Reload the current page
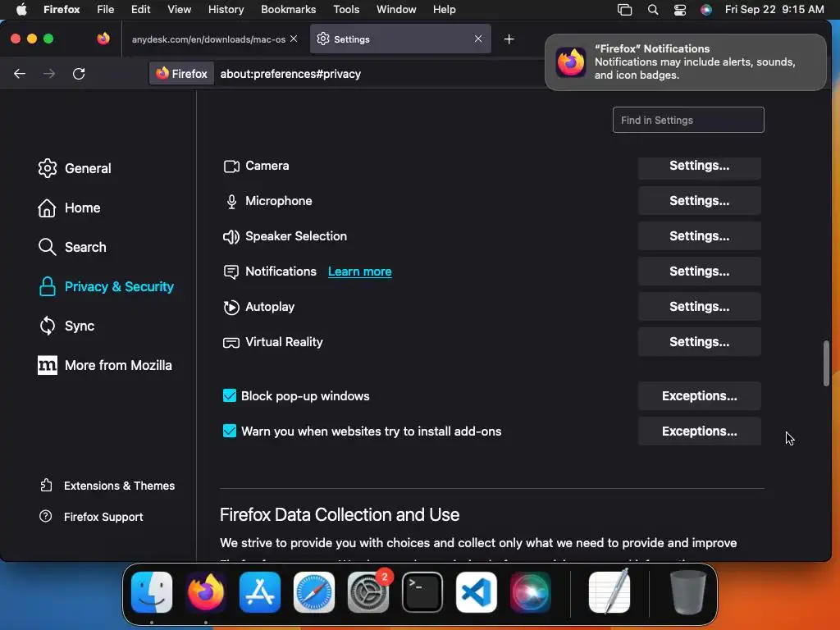This screenshot has height=630, width=840. 79,74
